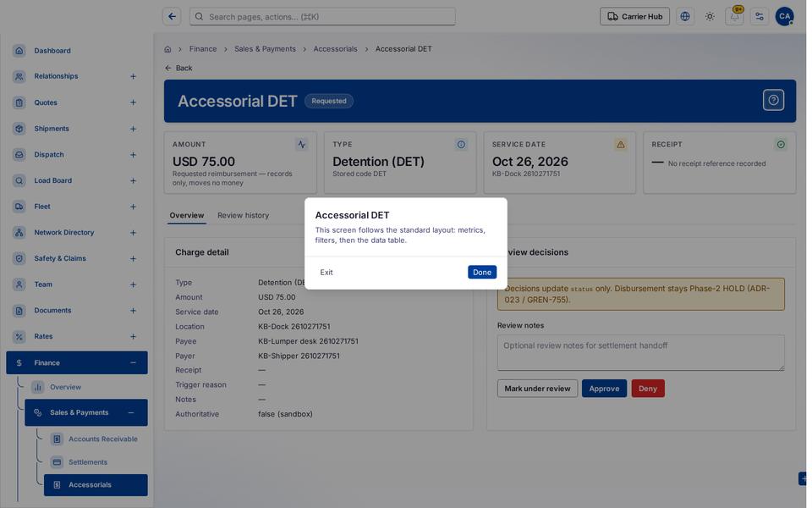812x508 pixels.
Task: Click the search pages input field
Action: coord(322,17)
